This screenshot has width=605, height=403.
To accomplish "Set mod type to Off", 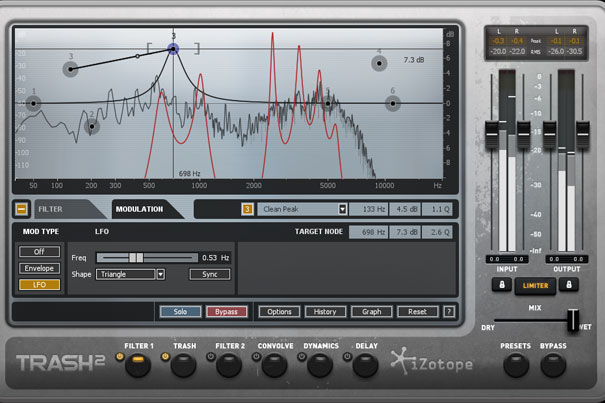I will (x=39, y=252).
